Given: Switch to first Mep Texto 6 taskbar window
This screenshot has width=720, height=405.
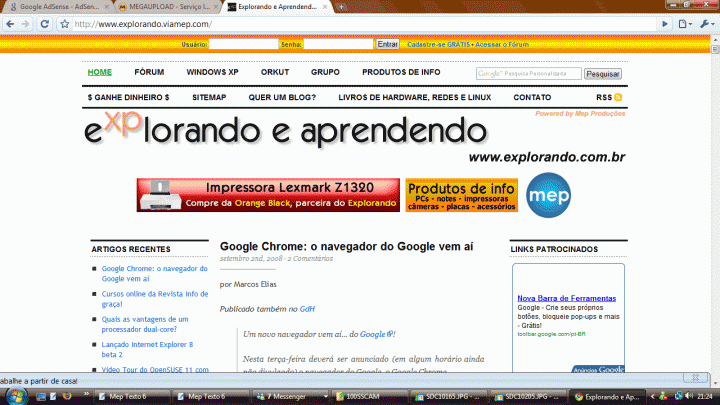Looking at the screenshot, I should coord(131,396).
